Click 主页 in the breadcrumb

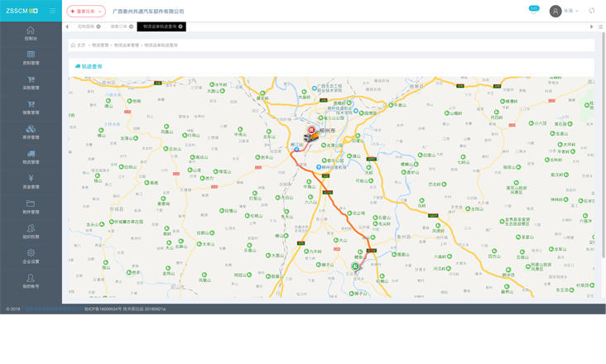coord(81,45)
